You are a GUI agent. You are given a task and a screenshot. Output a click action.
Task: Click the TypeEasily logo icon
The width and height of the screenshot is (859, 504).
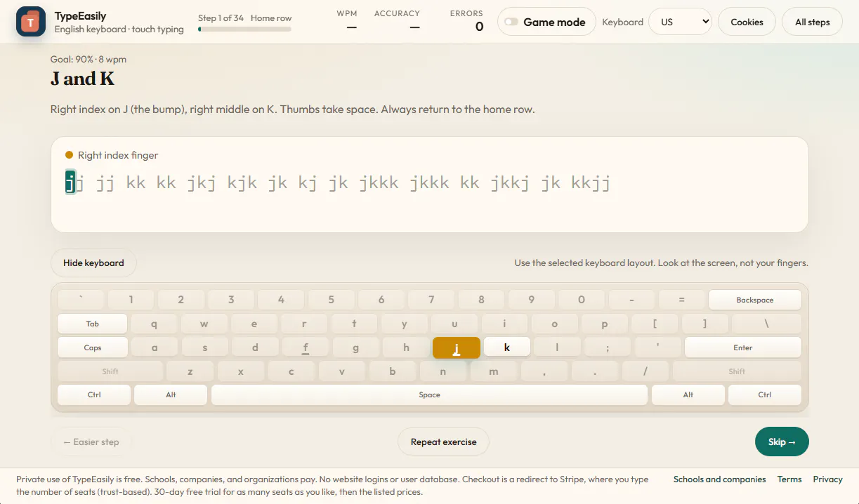[31, 22]
